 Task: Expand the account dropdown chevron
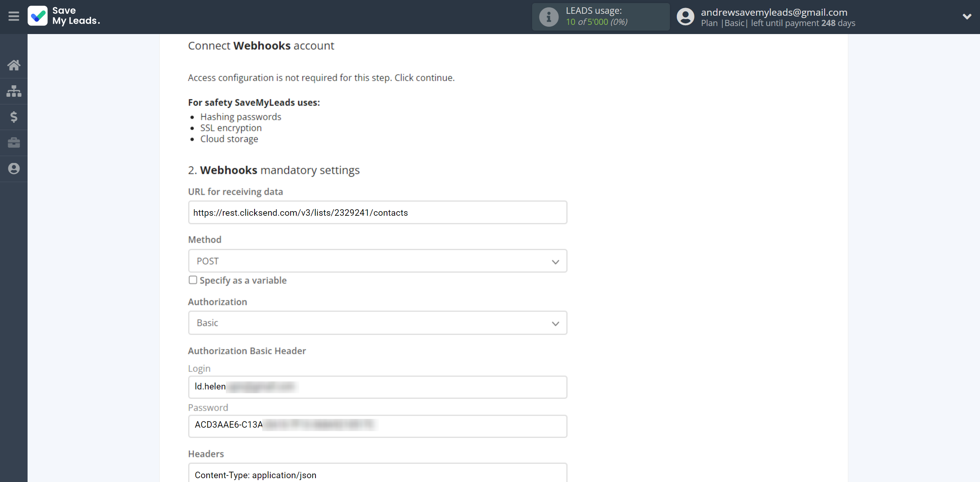click(x=967, y=16)
